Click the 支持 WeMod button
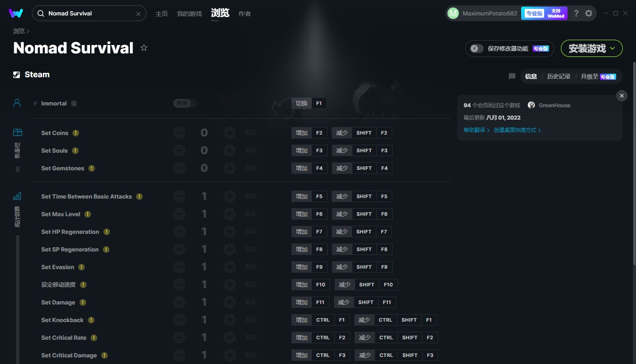Image resolution: width=636 pixels, height=364 pixels. tap(556, 13)
